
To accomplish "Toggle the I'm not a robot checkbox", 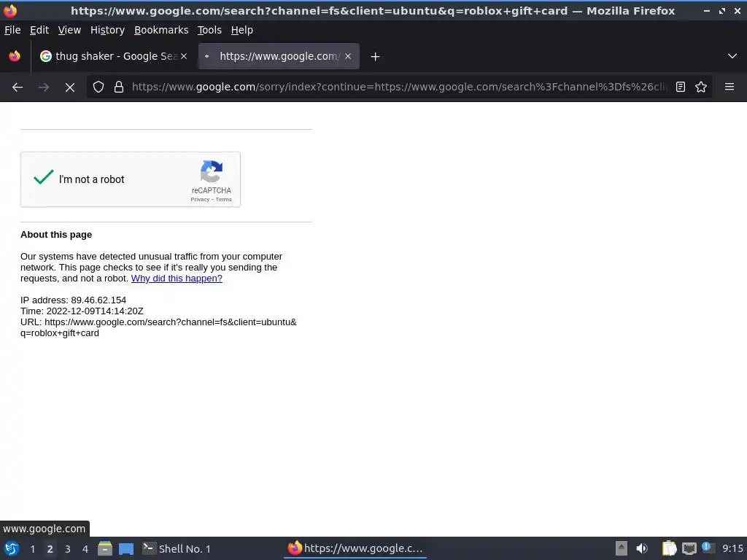I will tap(43, 179).
